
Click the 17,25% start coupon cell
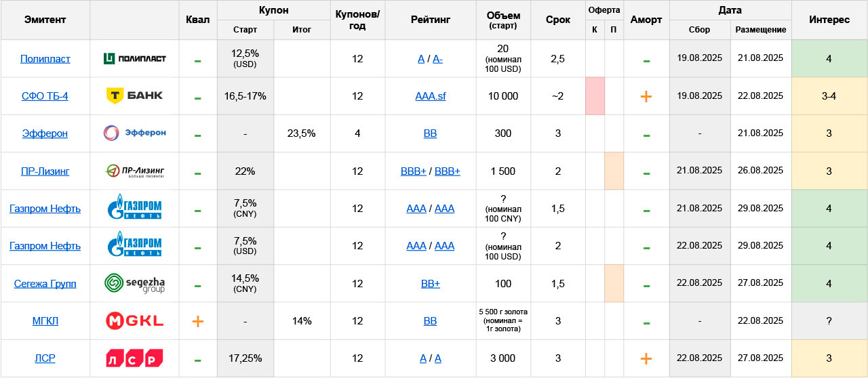(x=245, y=358)
